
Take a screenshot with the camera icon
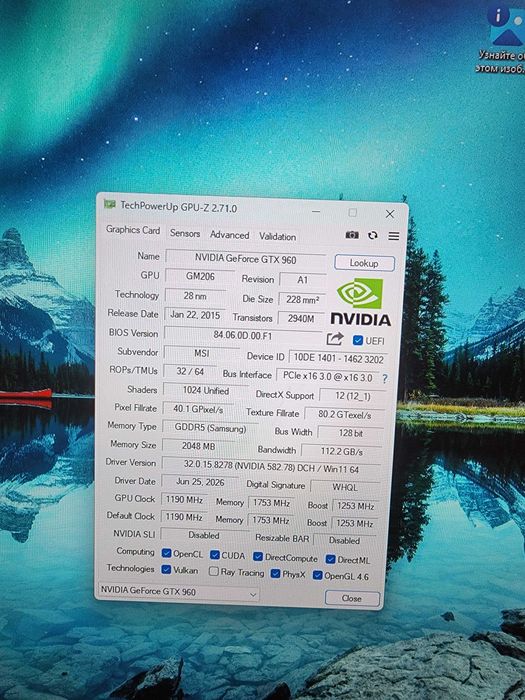point(352,235)
